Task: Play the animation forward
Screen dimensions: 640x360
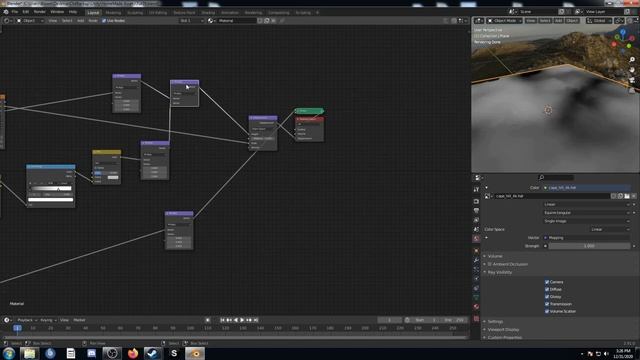Action: pos(242,320)
